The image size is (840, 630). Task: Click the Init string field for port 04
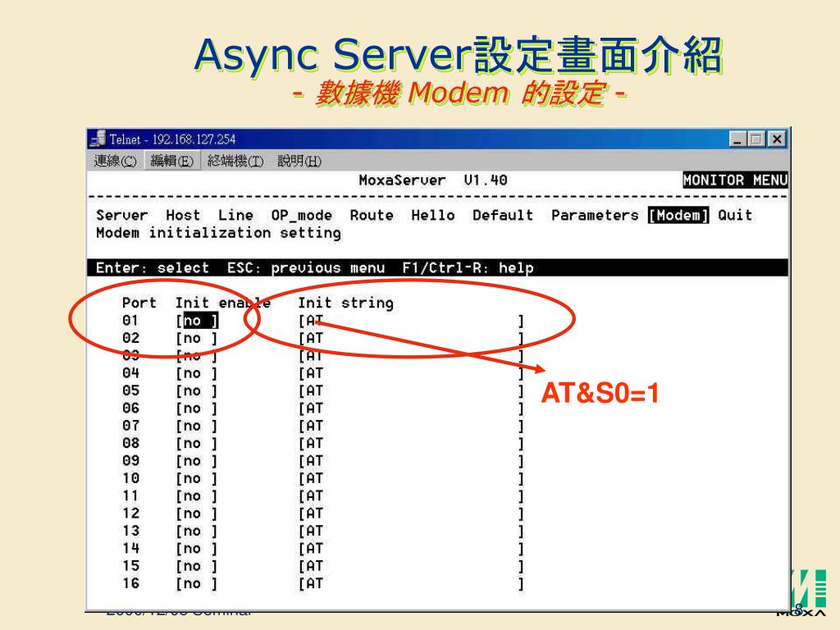(x=411, y=373)
